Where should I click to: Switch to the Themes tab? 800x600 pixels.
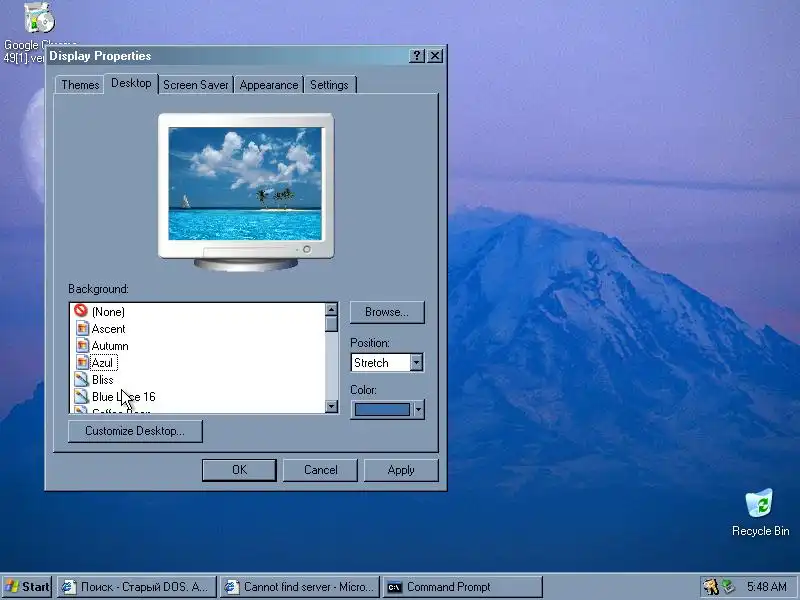tap(80, 85)
